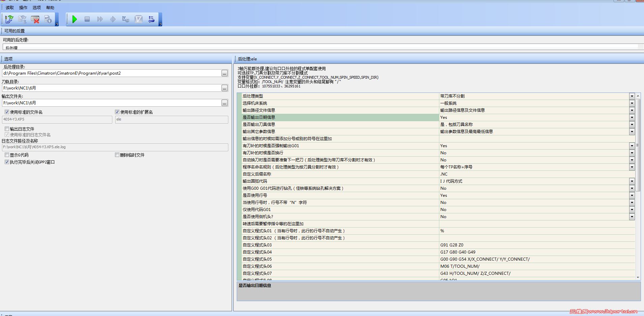The height and width of the screenshot is (316, 644).
Task: Click the G43 H/TOOL_NUM/ Z/Z_CONNECT/ cell
Action: point(537,273)
